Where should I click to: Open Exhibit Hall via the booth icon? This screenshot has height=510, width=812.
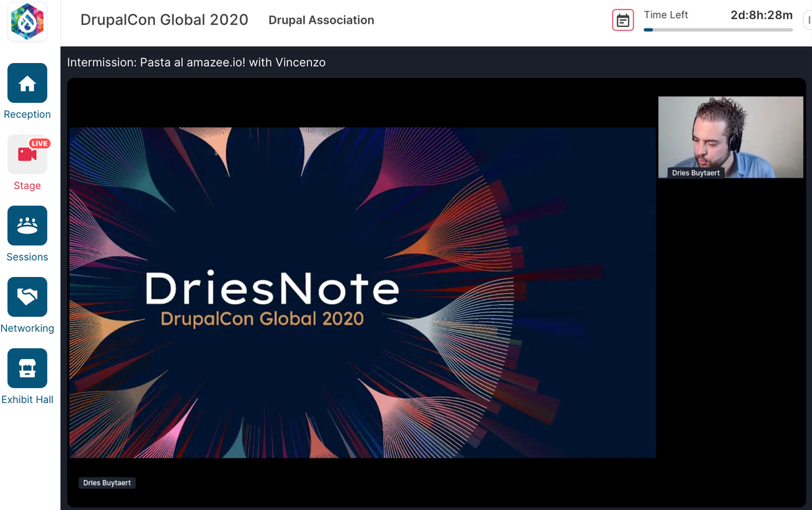[x=27, y=368]
